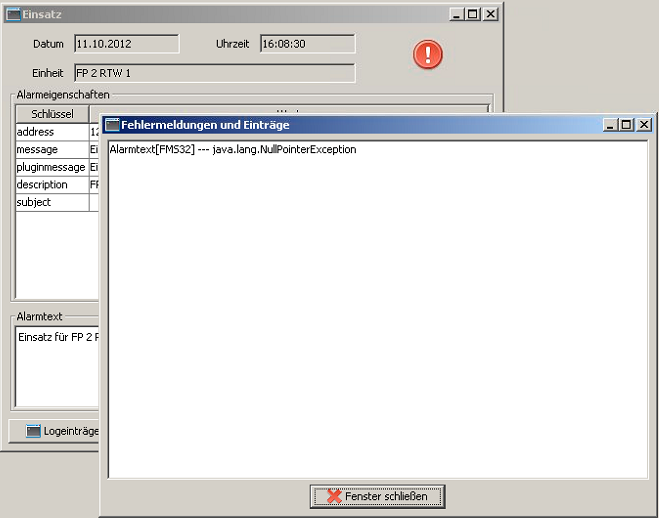
Task: Select the description row in the table
Action: pos(51,185)
